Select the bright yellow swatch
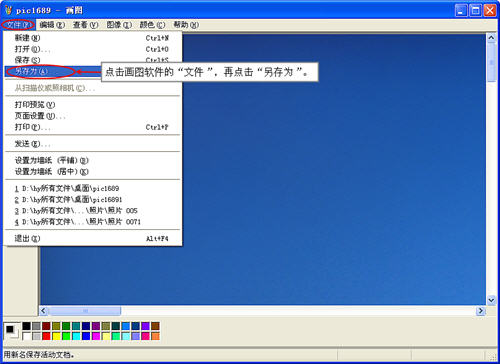 click(x=56, y=336)
